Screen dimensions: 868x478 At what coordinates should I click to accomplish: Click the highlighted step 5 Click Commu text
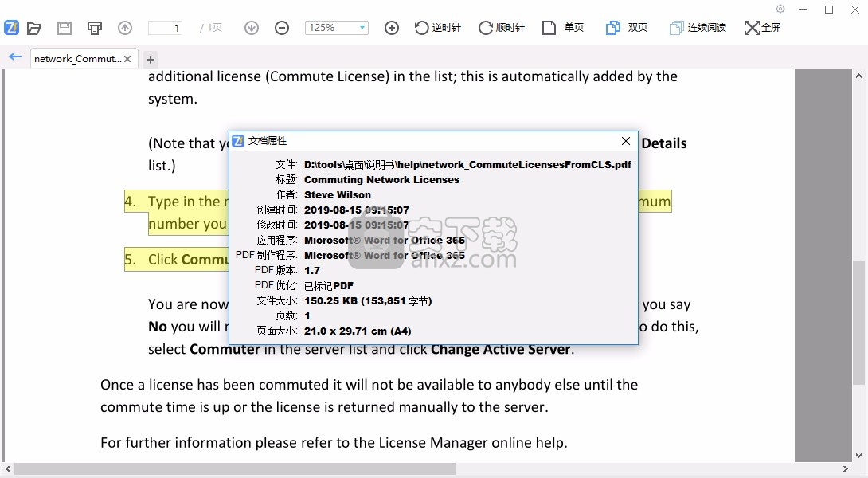click(x=177, y=260)
